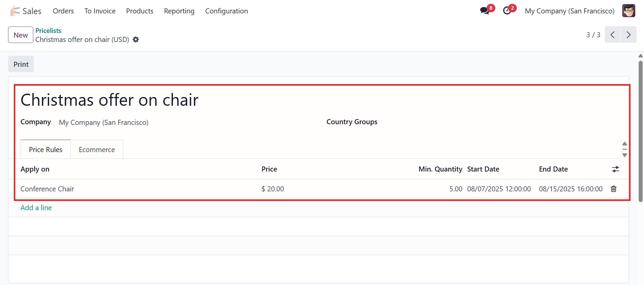
Task: Select the Price Rules tab
Action: coord(46,149)
